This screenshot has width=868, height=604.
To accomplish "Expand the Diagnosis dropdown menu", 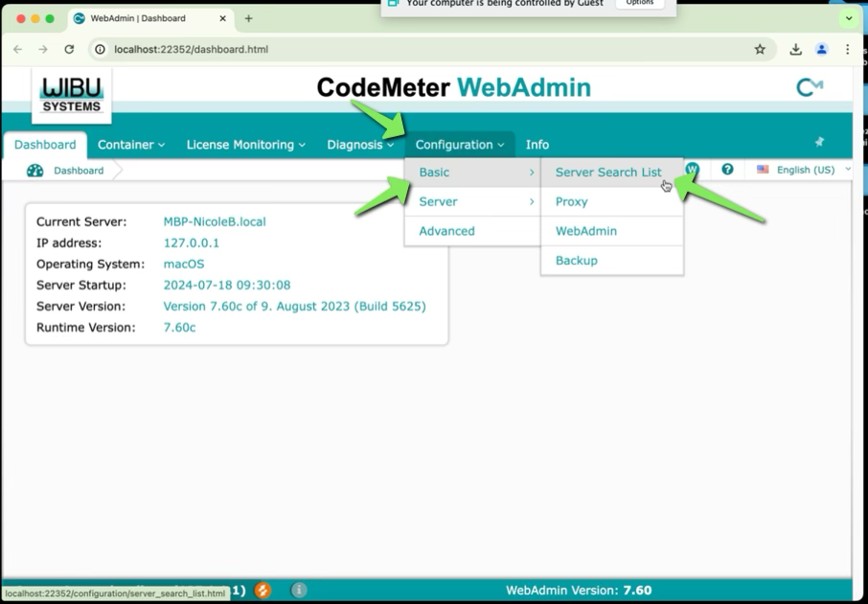I will point(360,145).
